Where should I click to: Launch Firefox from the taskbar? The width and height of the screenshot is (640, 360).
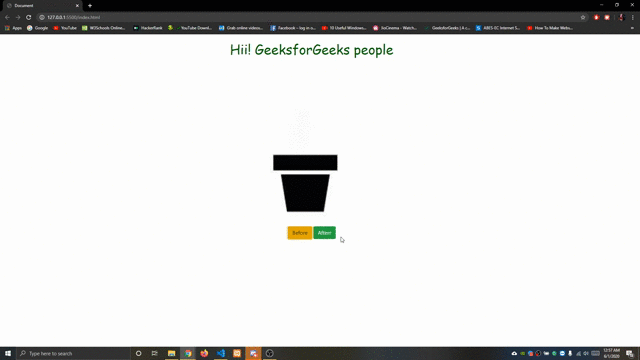point(204,353)
